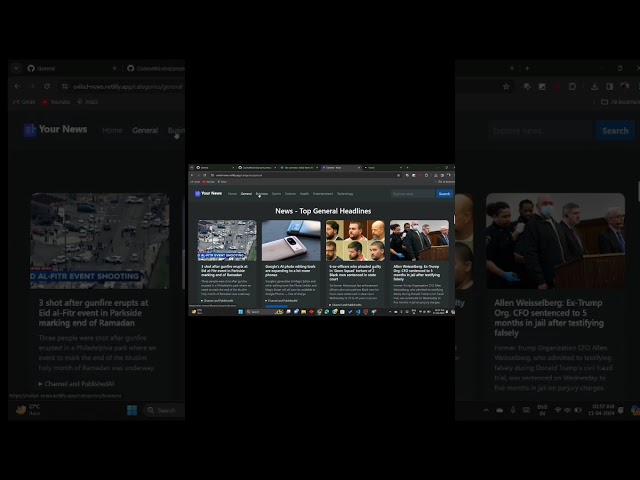The width and height of the screenshot is (640, 480).
Task: Open the Chrome profile avatar
Action: (448, 175)
